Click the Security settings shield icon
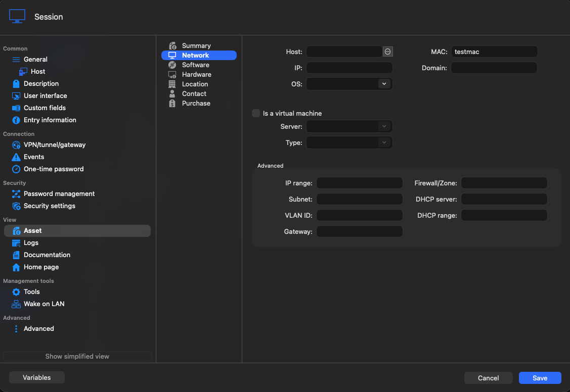570x392 pixels. tap(16, 206)
